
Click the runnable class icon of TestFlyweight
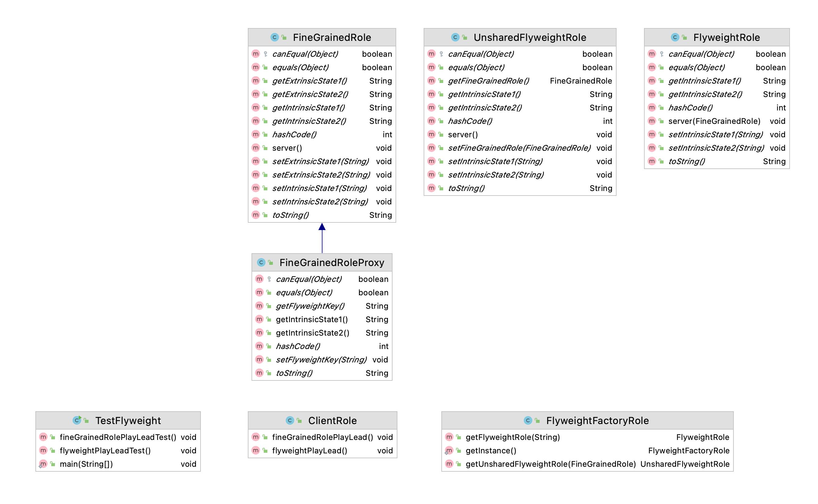coord(77,420)
